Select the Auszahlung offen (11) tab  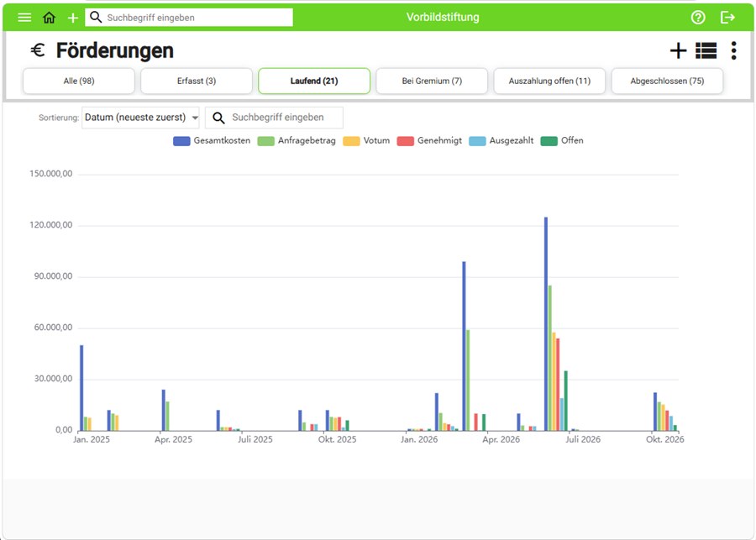pos(549,81)
